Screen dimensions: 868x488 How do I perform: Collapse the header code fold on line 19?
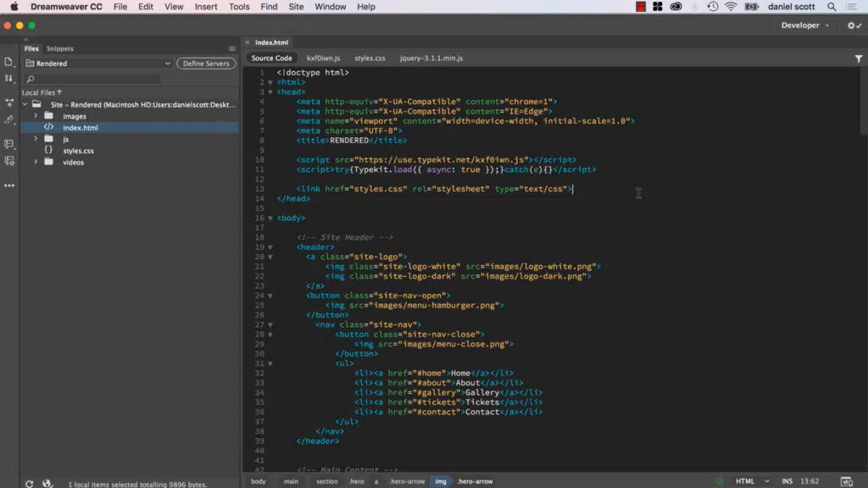click(270, 247)
